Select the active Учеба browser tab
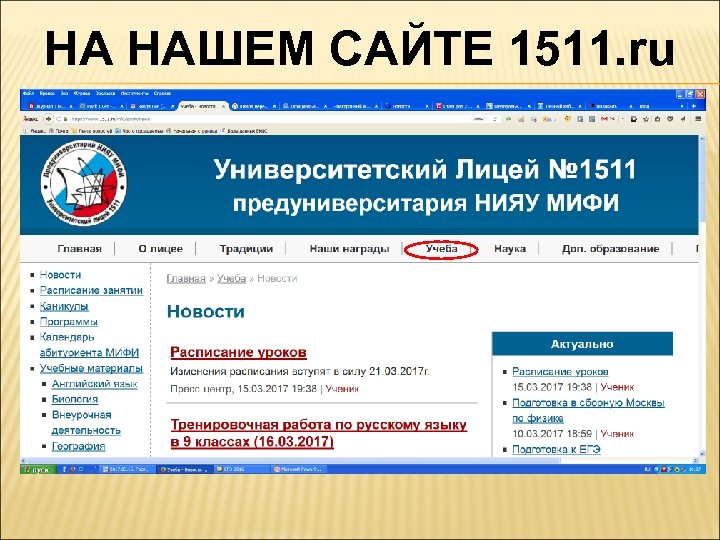This screenshot has height=540, width=720. tap(202, 106)
